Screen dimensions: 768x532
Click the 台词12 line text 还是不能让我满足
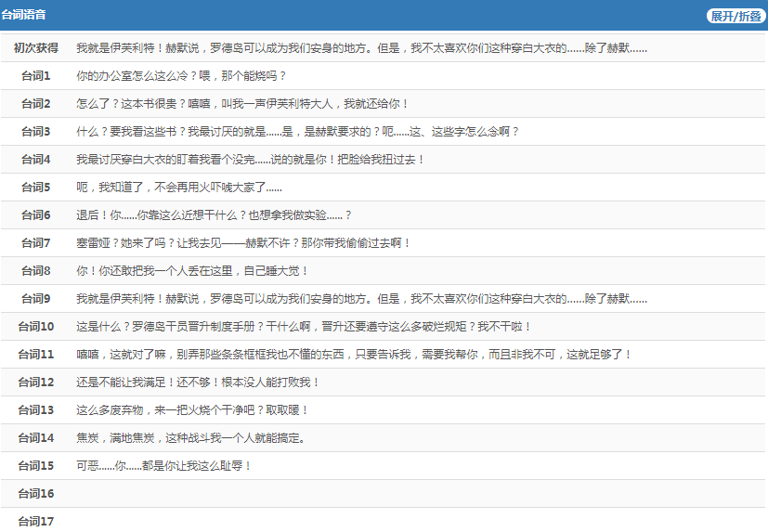tap(197, 382)
